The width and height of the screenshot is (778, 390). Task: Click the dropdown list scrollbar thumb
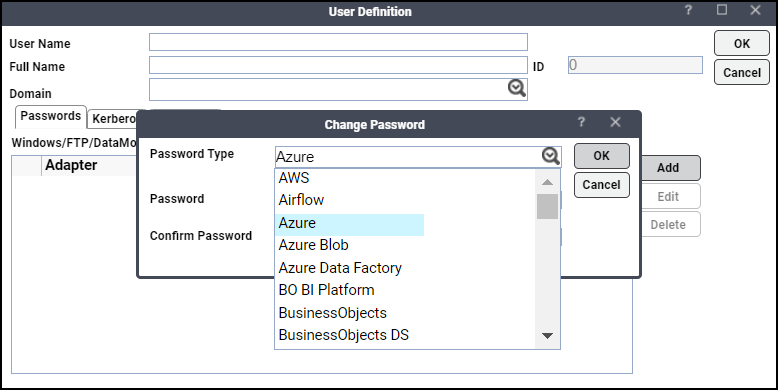click(x=547, y=206)
